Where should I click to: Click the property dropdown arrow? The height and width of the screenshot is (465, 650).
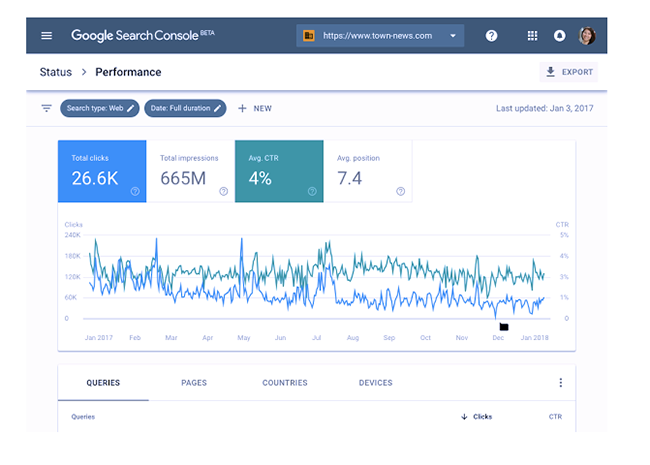click(x=453, y=36)
